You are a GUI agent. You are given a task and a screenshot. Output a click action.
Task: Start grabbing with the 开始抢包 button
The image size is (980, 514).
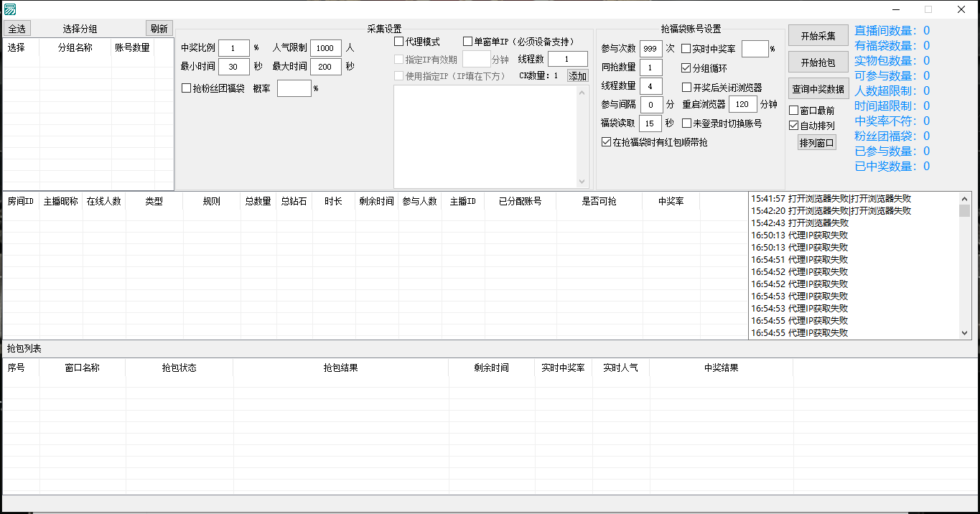818,62
